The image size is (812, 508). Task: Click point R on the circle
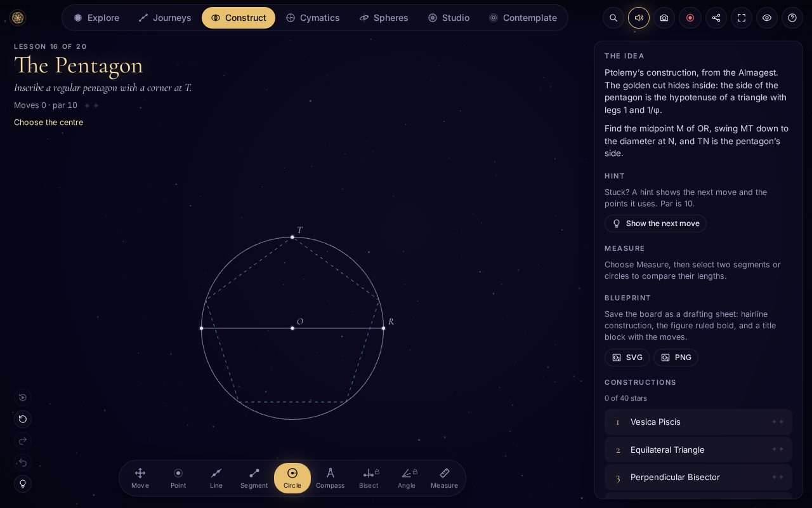[x=384, y=328]
